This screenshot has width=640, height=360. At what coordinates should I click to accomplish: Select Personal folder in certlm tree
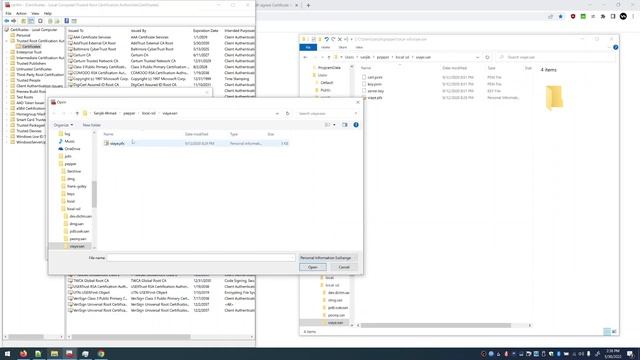pos(23,35)
